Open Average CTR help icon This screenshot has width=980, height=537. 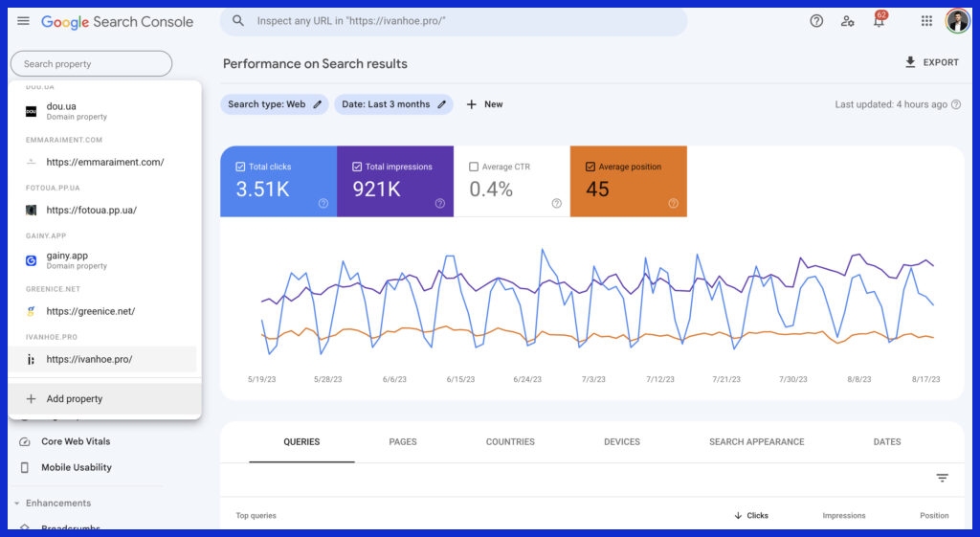point(556,203)
